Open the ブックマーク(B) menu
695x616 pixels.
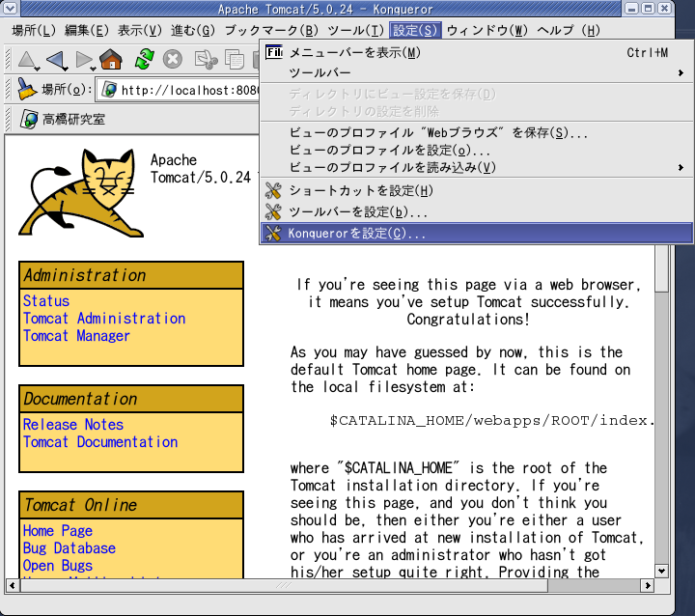click(x=271, y=30)
